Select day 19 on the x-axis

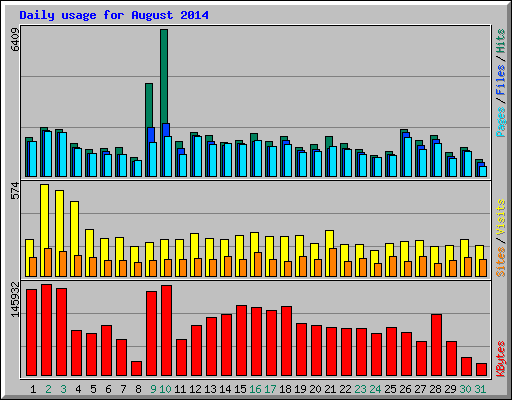tap(300, 389)
